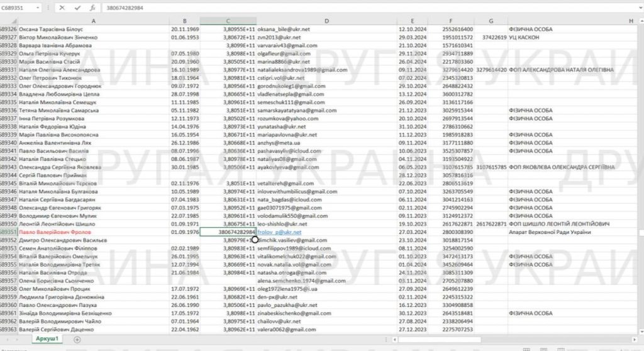Viewport: 644px width, 351px height.
Task: Open the Insert Function fx dialog
Action: click(93, 8)
